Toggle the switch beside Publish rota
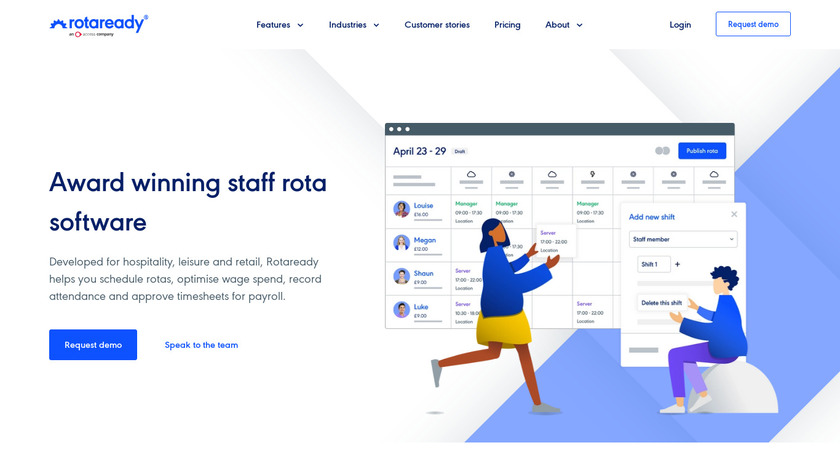The width and height of the screenshot is (840, 472). [x=662, y=151]
